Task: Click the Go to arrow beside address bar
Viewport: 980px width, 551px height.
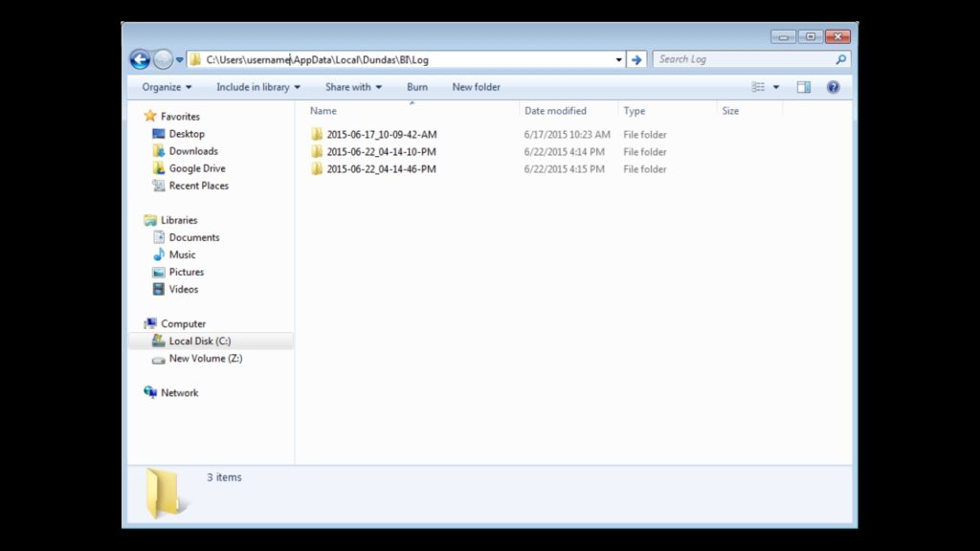Action: pos(636,59)
